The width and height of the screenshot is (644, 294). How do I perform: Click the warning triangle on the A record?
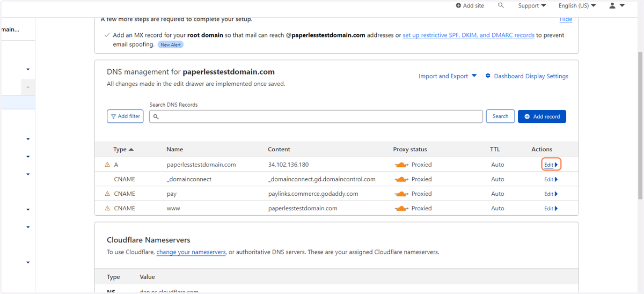point(107,165)
